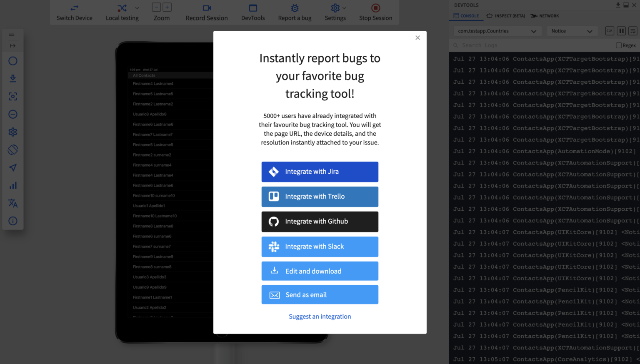
Task: Rotate the device using the sidebar icon
Action: click(x=12, y=150)
